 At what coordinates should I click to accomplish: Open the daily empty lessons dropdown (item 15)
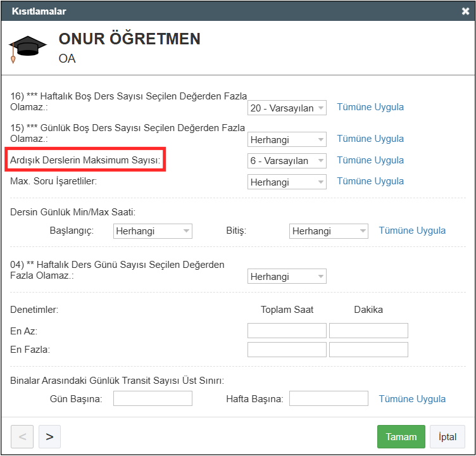click(x=287, y=139)
